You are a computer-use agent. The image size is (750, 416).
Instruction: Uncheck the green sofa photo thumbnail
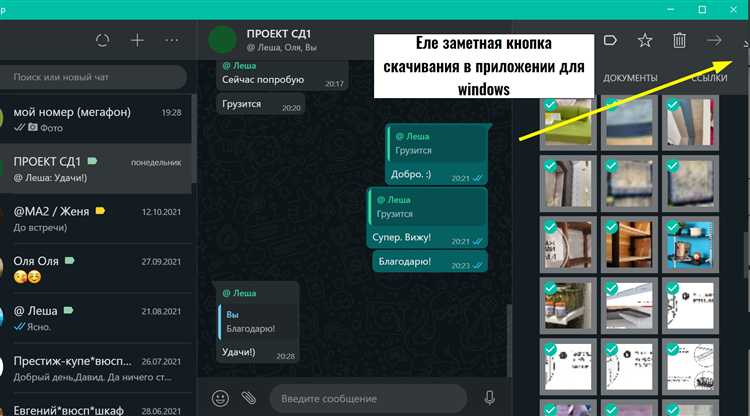coord(568,122)
